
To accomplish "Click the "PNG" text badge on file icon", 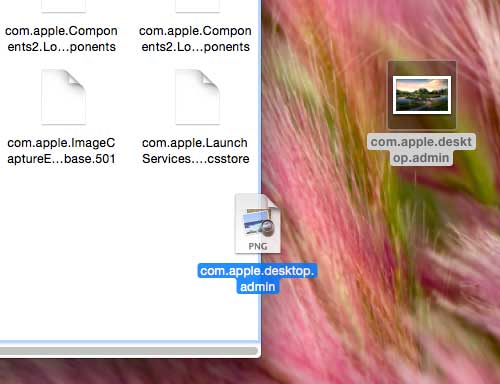I will (258, 246).
